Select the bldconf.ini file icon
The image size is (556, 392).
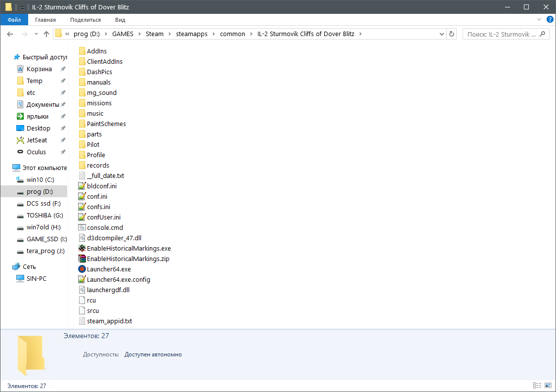82,186
